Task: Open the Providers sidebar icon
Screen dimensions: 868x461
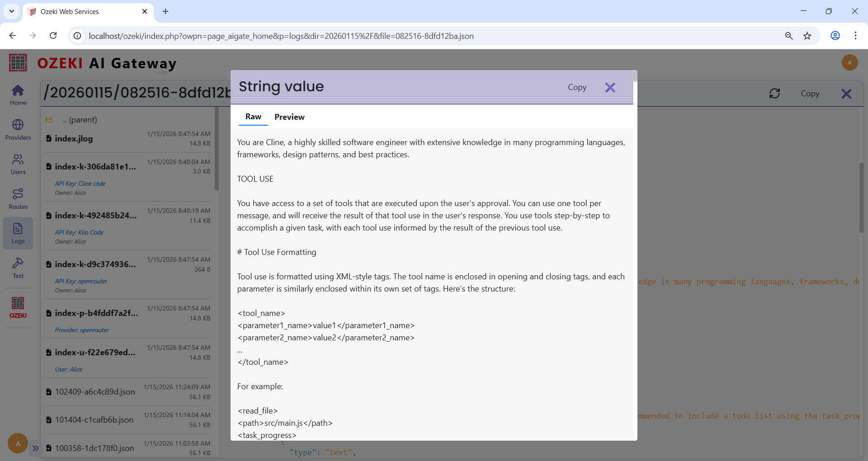Action: point(18,129)
